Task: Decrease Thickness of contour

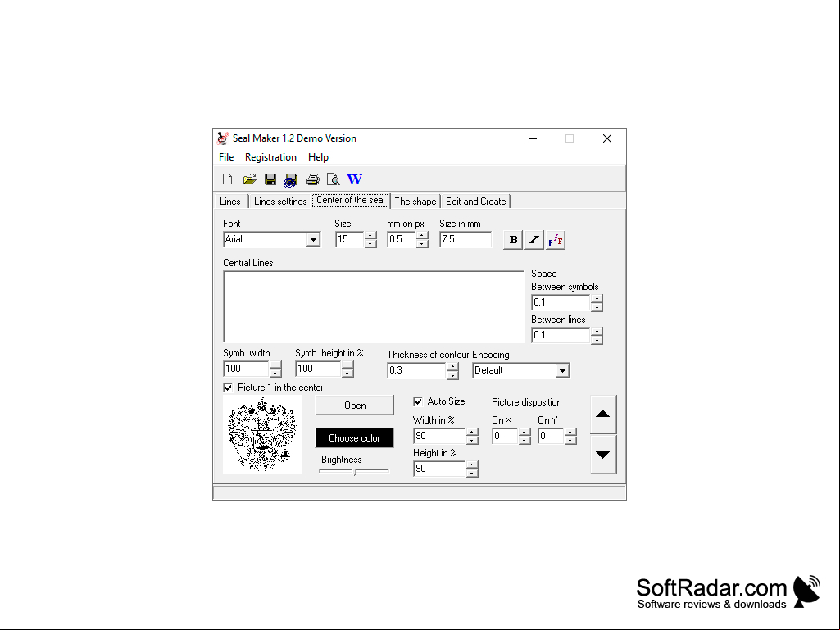Action: [452, 374]
